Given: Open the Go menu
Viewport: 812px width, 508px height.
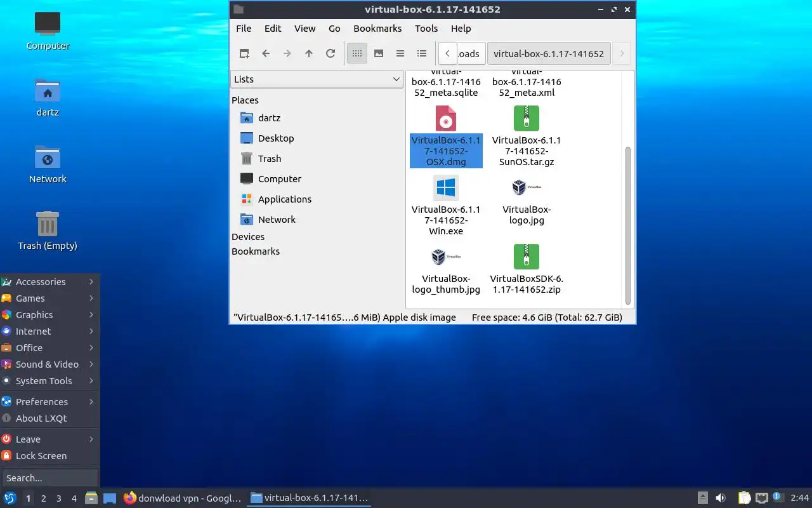Looking at the screenshot, I should point(334,29).
